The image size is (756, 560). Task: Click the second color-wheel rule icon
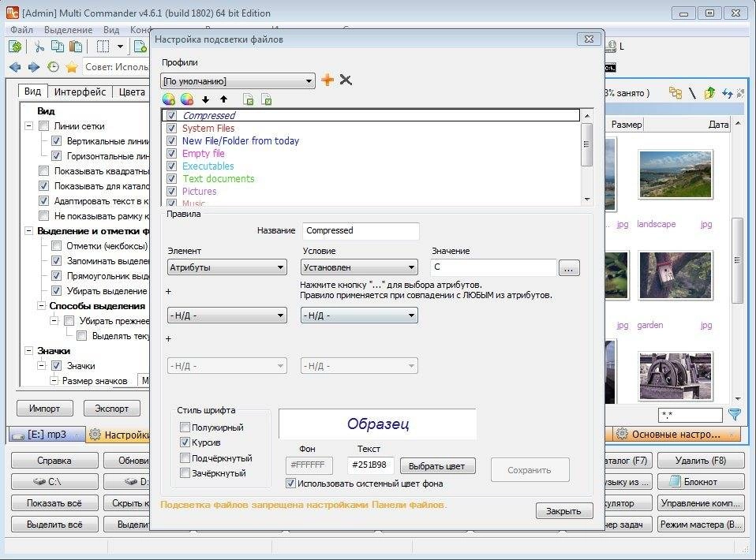(x=187, y=99)
